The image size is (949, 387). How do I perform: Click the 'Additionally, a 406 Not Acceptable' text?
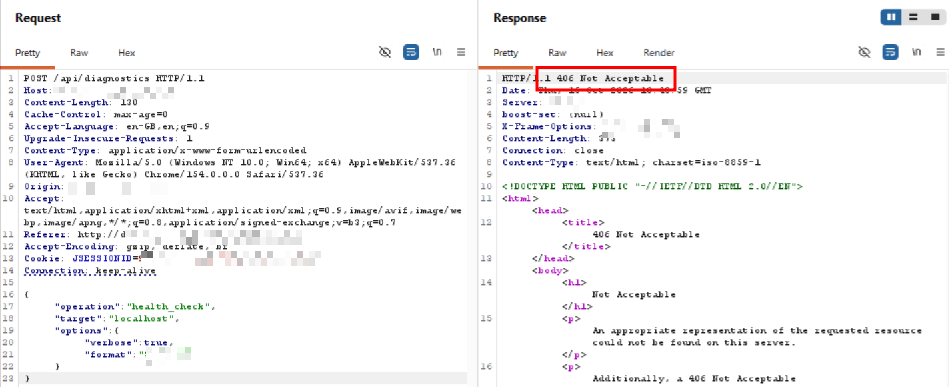tap(694, 379)
